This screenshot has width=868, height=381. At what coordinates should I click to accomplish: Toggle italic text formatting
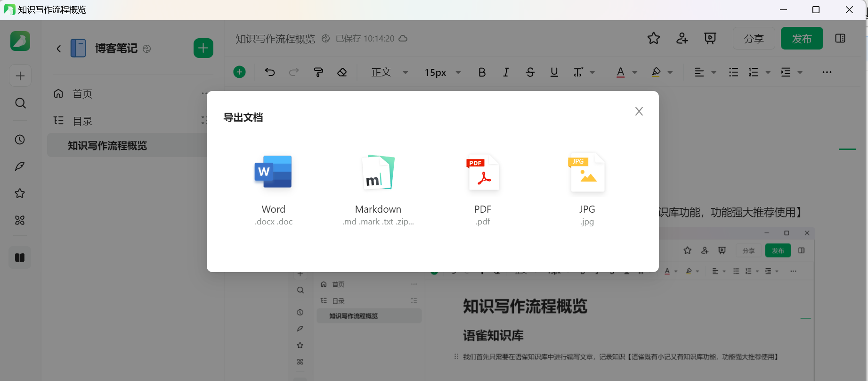tap(506, 72)
